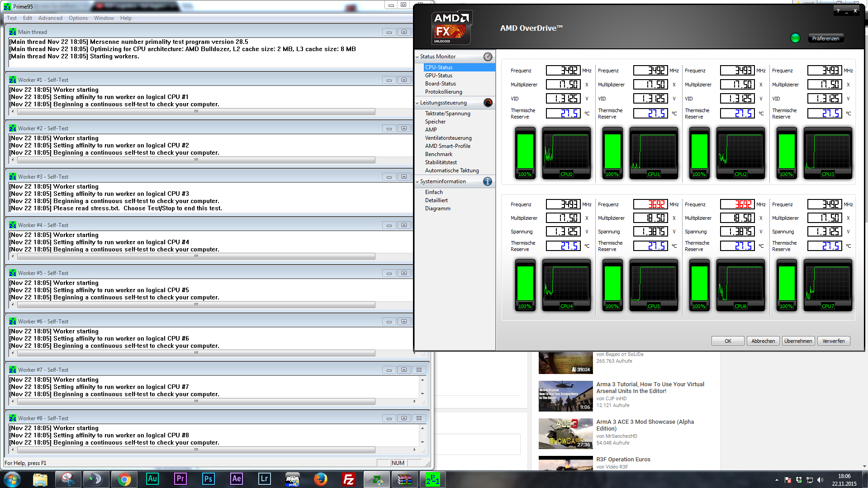
Task: Switch to Prime95 via its taskbar icon
Action: click(x=433, y=479)
